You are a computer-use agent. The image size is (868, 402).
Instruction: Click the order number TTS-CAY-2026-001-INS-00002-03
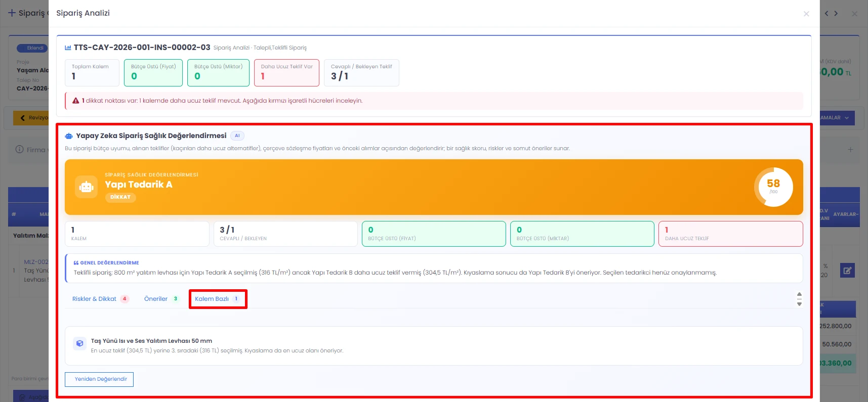[x=142, y=48]
